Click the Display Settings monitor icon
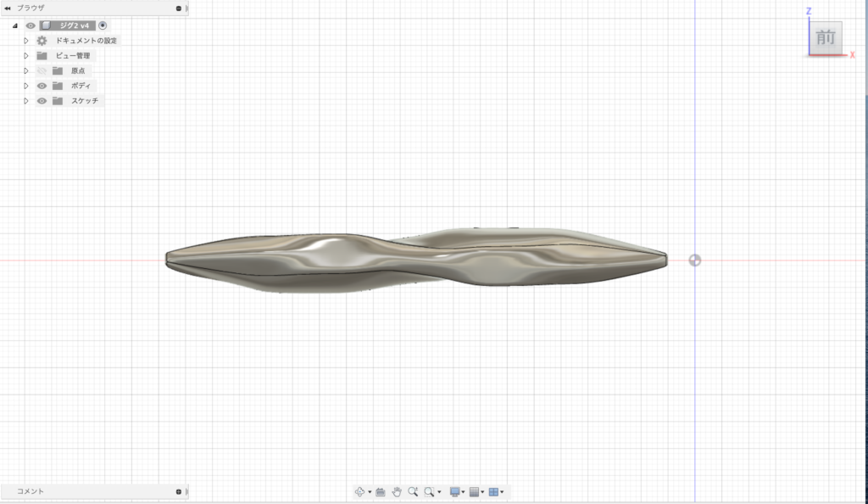 (455, 492)
